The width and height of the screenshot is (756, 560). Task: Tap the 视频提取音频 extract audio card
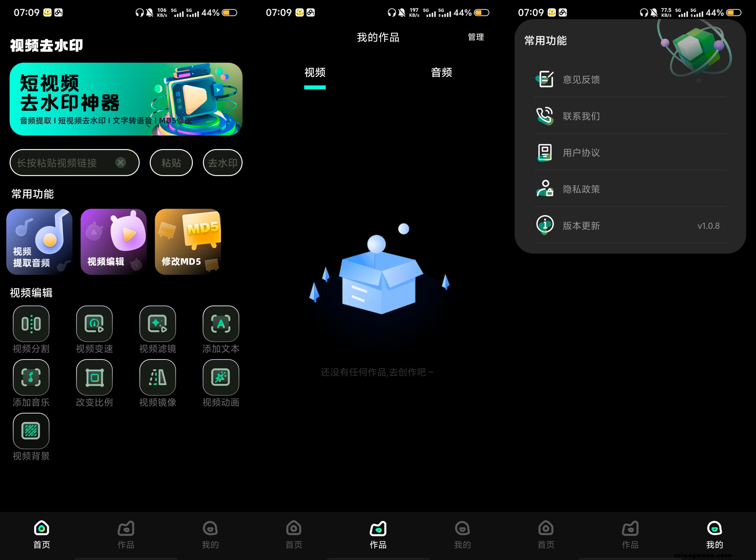click(x=39, y=242)
